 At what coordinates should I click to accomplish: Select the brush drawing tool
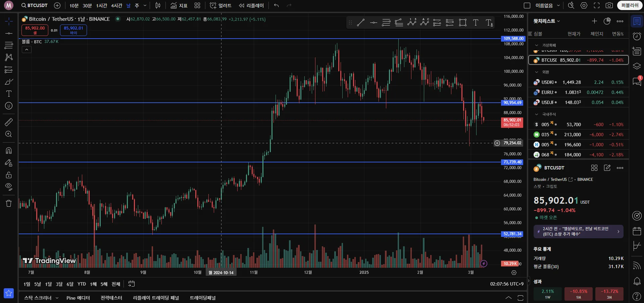click(9, 82)
